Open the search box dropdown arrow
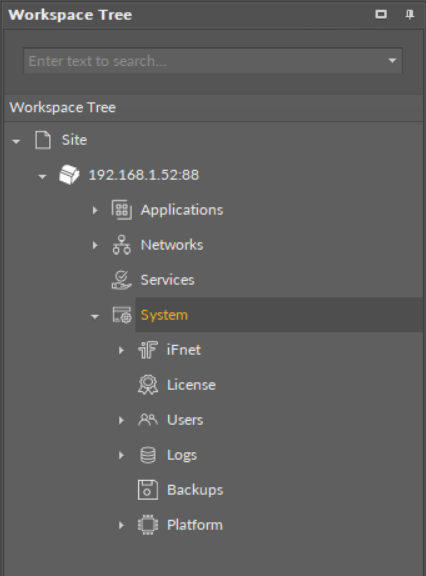This screenshot has height=576, width=426. 392,61
